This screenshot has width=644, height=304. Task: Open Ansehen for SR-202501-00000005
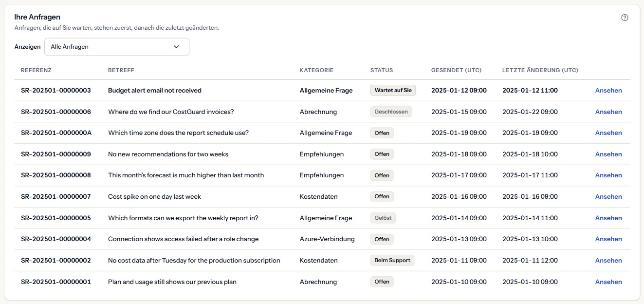point(608,218)
